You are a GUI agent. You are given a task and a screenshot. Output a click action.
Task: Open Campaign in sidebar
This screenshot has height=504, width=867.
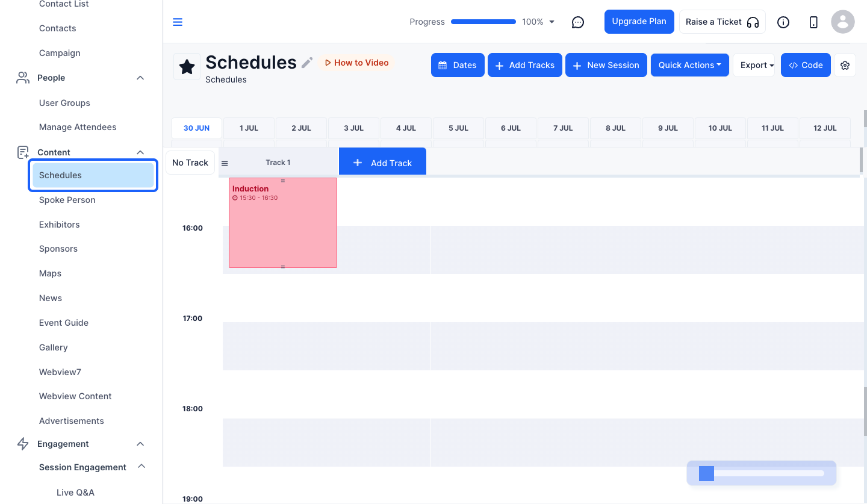[60, 53]
